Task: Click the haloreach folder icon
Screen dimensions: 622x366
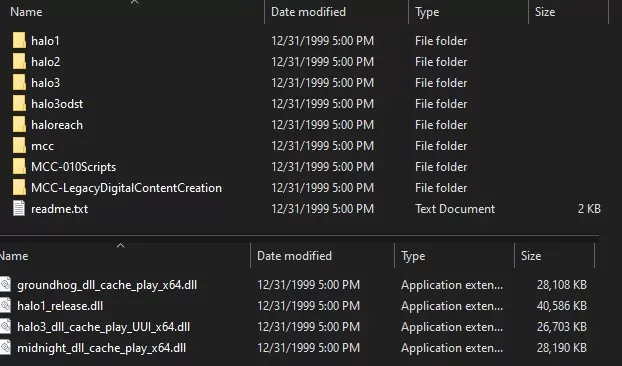Action: (x=19, y=125)
